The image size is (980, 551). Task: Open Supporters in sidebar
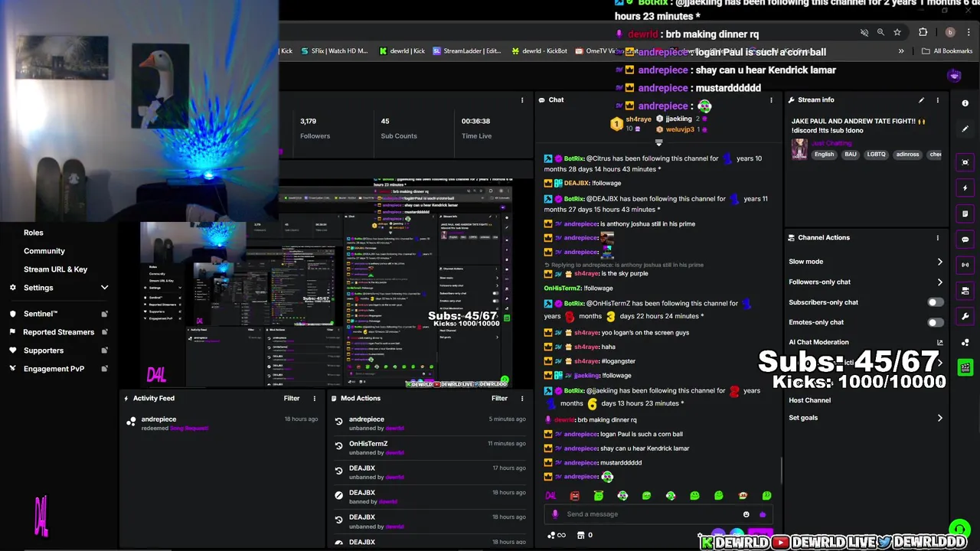(58, 350)
